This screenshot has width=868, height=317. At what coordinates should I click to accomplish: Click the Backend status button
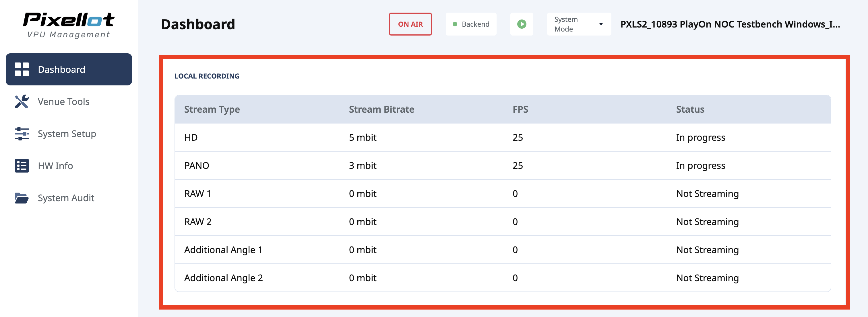[x=471, y=24]
